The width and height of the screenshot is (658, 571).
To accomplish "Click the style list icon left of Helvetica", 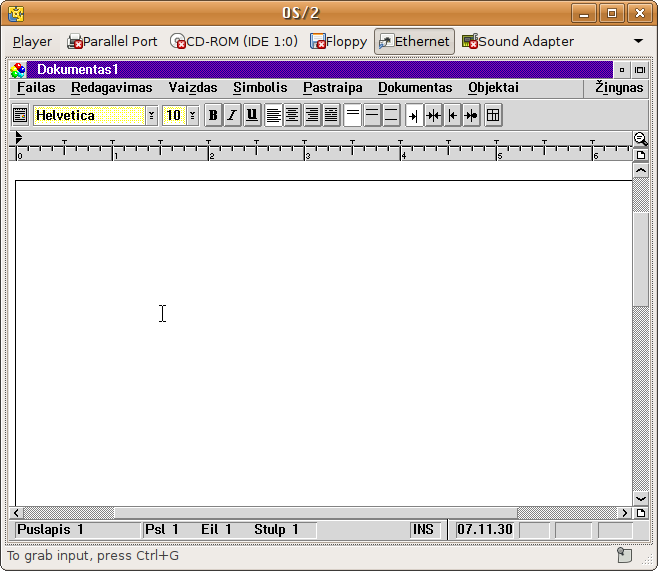I will click(x=20, y=115).
